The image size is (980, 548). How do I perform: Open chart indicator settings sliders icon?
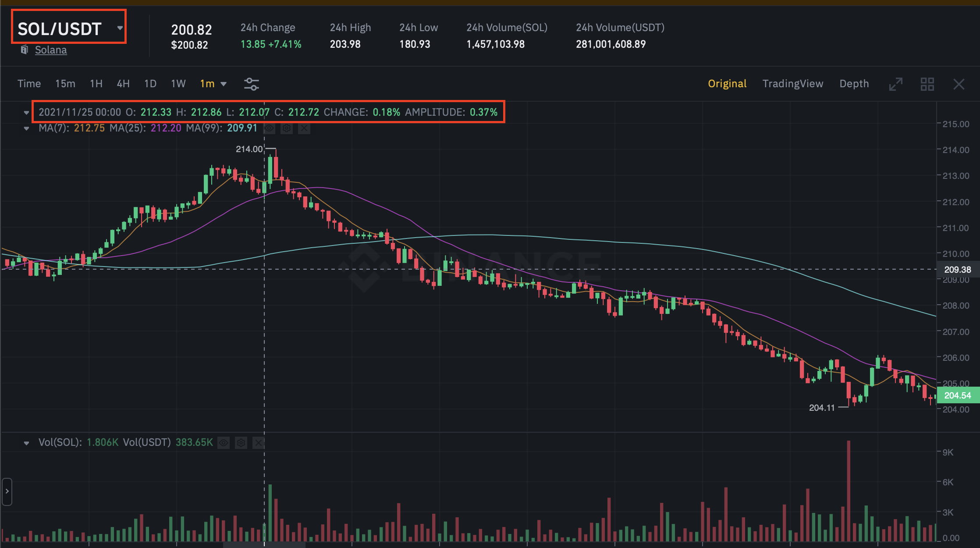click(252, 84)
